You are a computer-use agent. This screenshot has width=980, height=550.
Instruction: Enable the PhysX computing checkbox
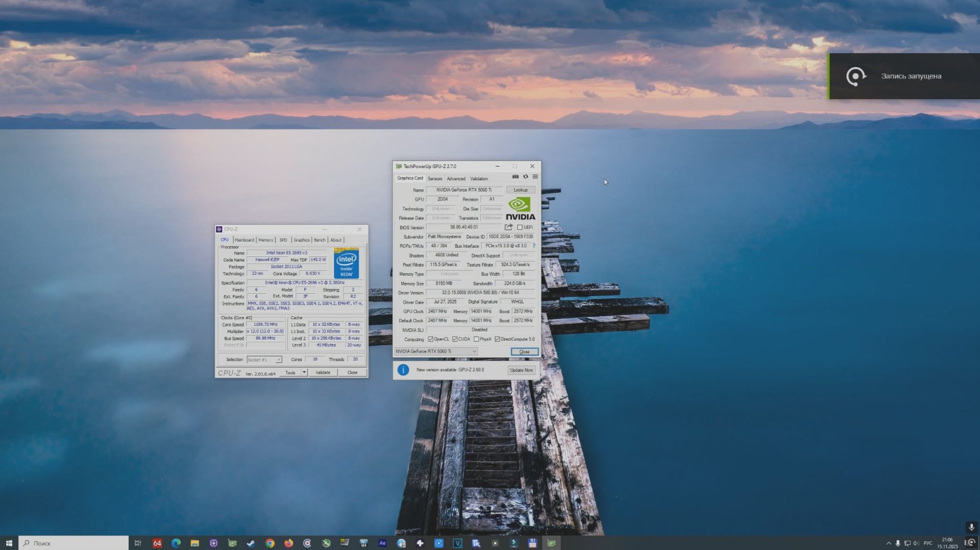click(x=476, y=339)
